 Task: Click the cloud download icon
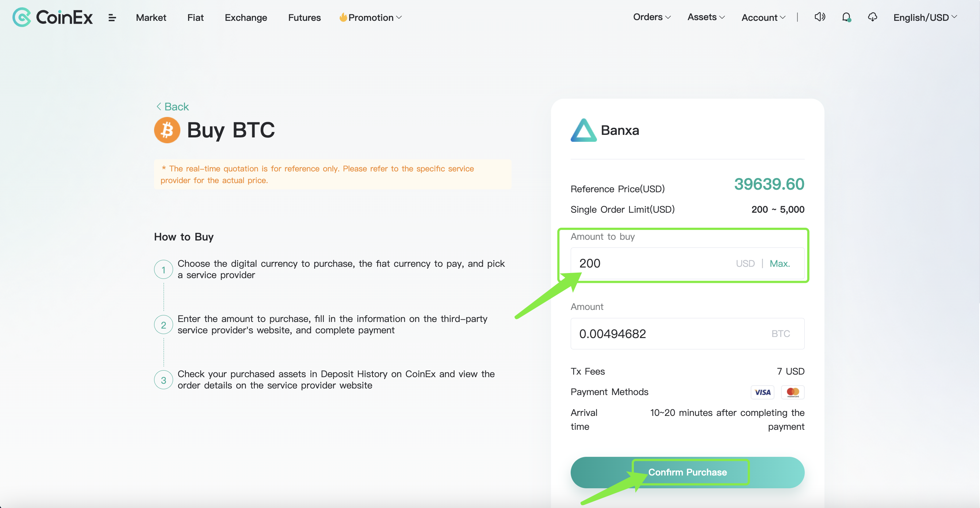872,17
